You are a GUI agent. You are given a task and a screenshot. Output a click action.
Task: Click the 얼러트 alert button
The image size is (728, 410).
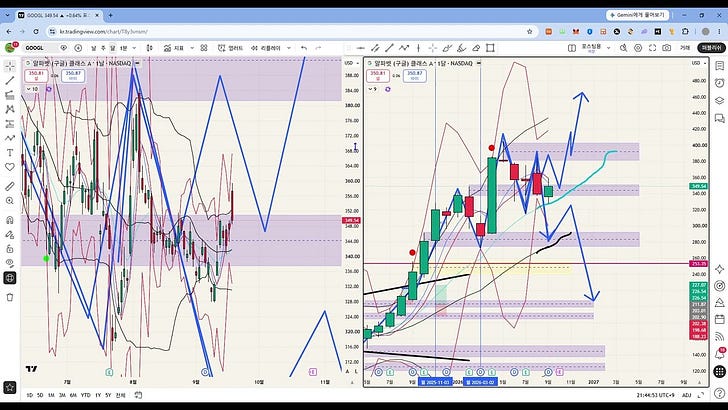[230, 48]
